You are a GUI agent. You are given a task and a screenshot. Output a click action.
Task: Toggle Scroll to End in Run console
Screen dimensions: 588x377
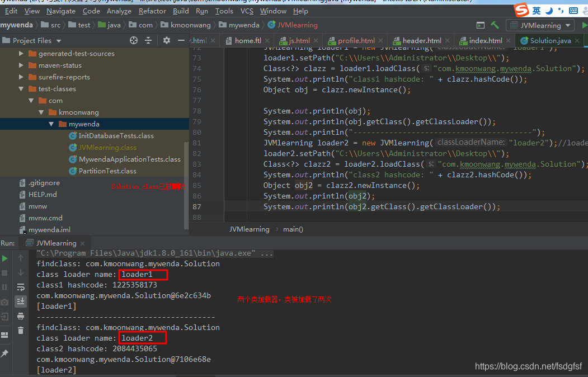tap(21, 301)
